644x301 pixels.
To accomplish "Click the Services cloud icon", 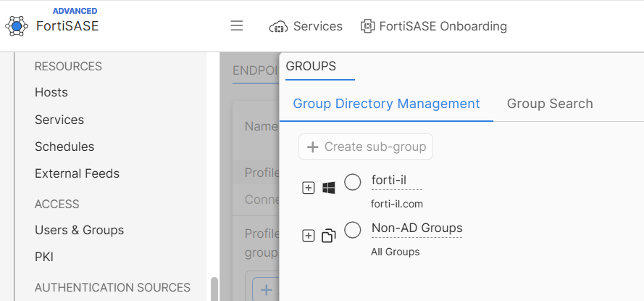I will click(278, 27).
